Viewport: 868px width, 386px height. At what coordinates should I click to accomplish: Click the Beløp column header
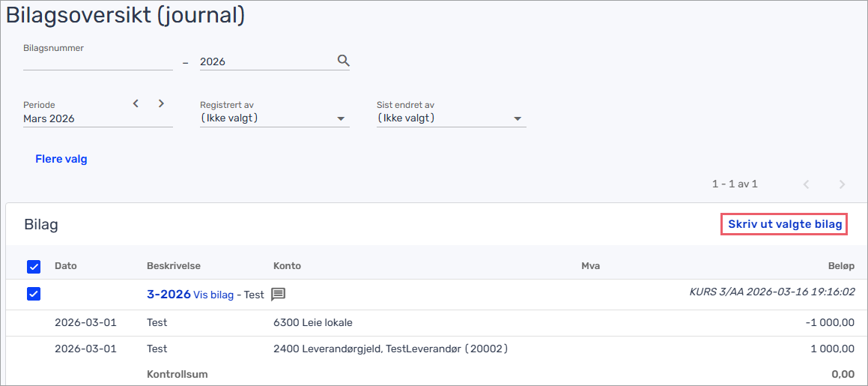click(842, 266)
